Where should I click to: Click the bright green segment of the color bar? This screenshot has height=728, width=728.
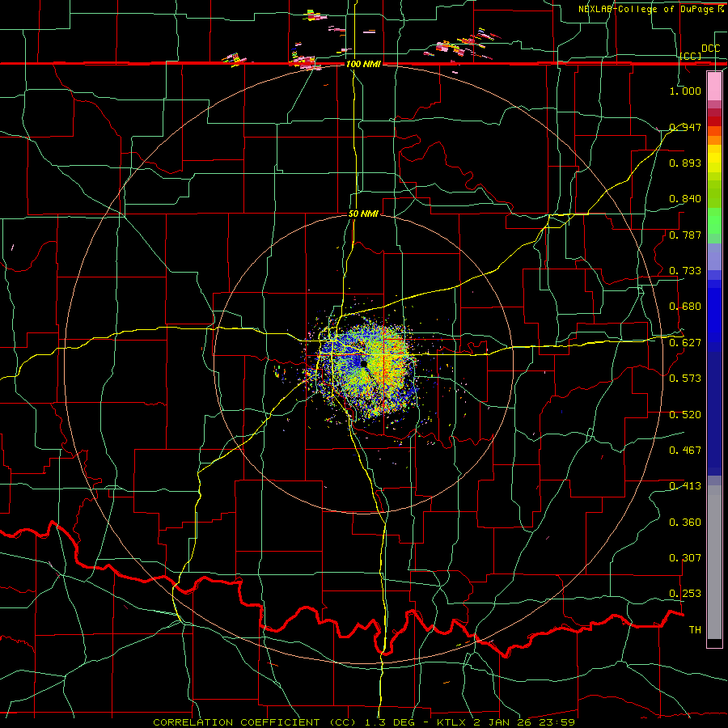coord(714,221)
